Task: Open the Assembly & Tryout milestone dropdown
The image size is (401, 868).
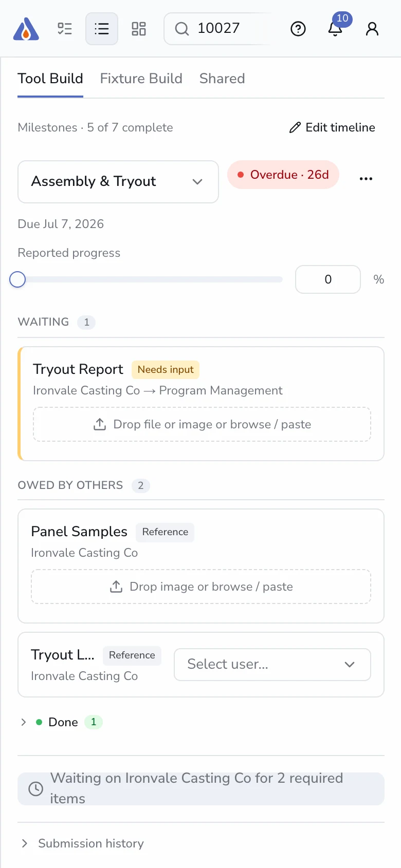Action: (x=118, y=182)
